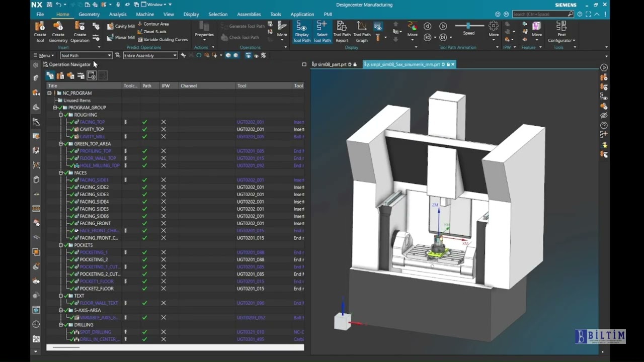Screen dimensions: 644x362
Task: Open the Tool Path Report
Action: (342, 32)
